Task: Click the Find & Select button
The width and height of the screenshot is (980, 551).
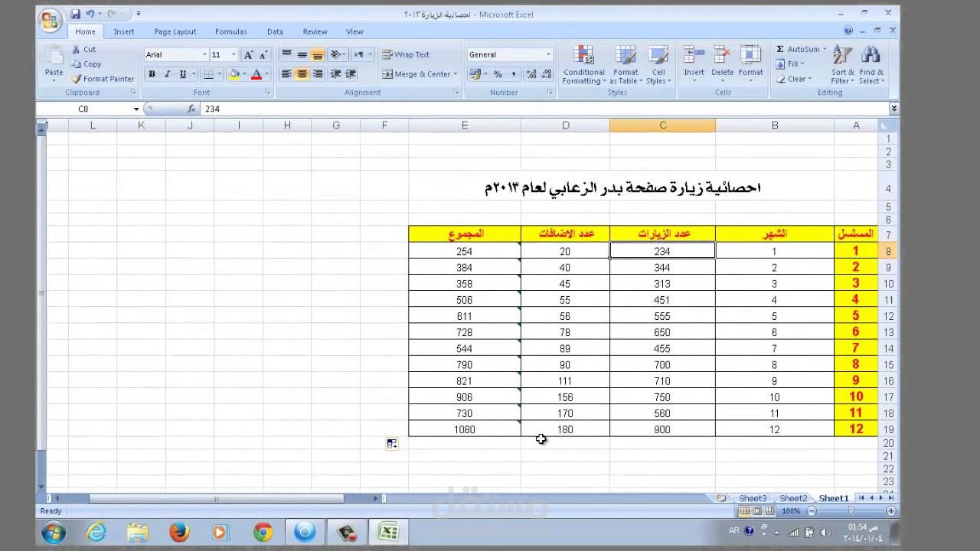Action: pos(871,65)
